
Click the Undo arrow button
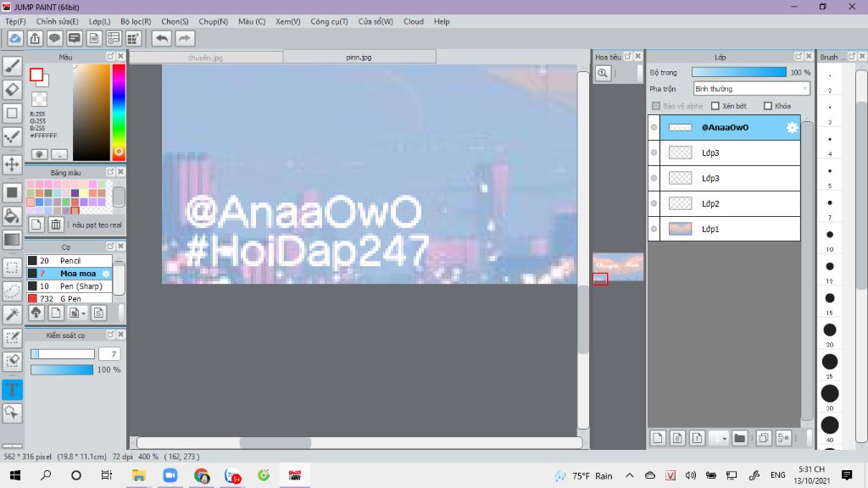coord(162,38)
